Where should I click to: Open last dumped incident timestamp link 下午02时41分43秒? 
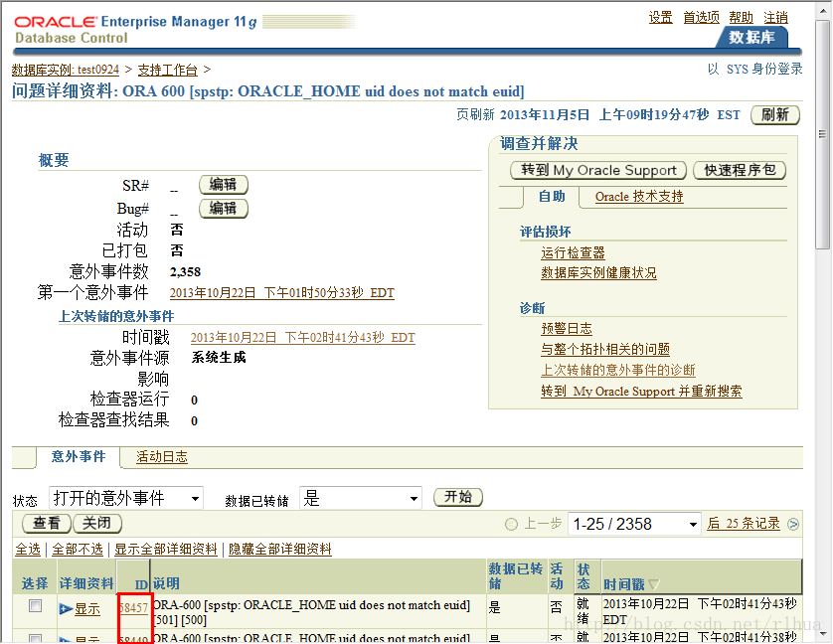pyautogui.click(x=303, y=338)
